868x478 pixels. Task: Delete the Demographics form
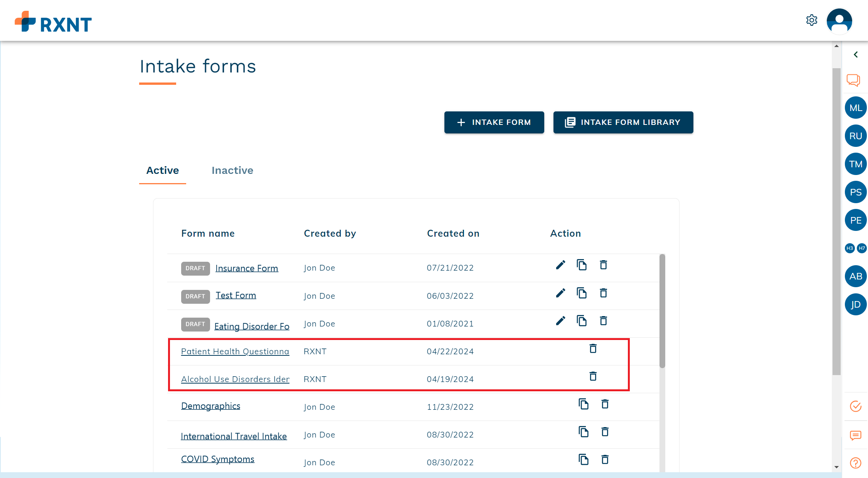(x=605, y=404)
